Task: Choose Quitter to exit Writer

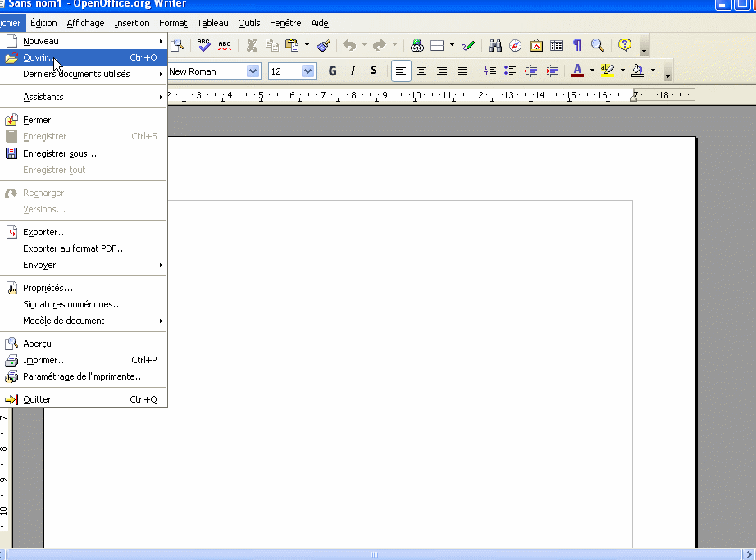Action: (84, 399)
